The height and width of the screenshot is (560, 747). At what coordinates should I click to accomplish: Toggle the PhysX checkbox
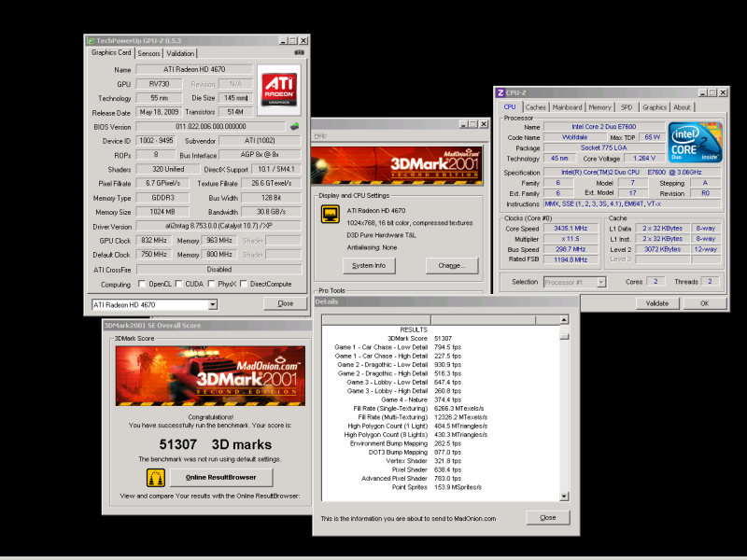[x=212, y=284]
